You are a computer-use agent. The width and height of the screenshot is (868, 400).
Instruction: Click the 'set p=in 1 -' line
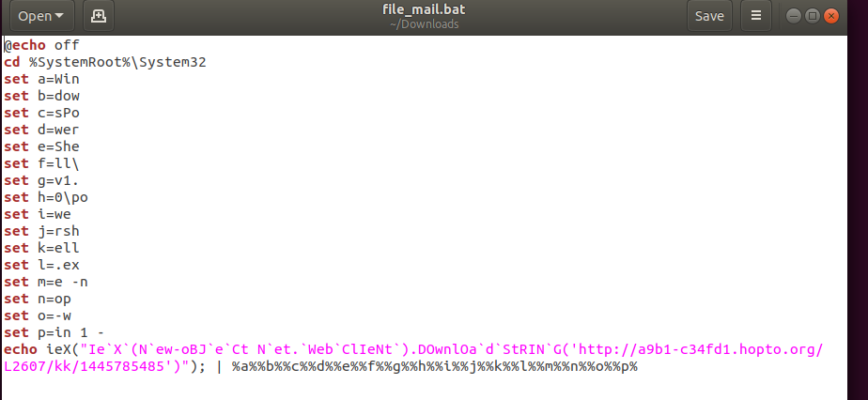click(x=54, y=332)
